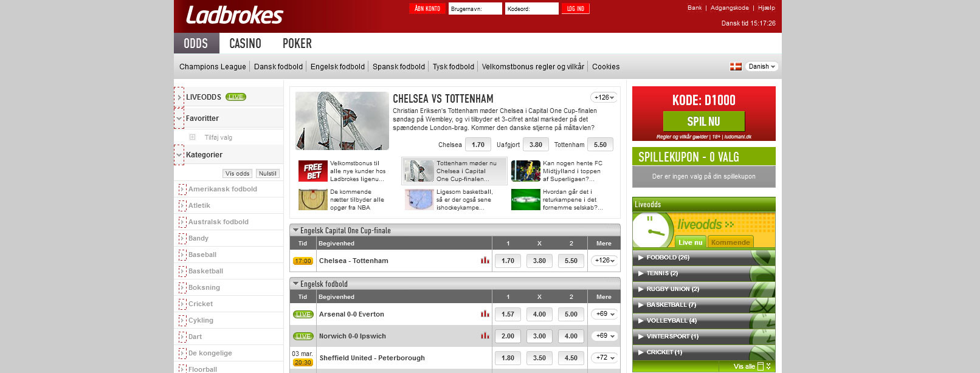The height and width of the screenshot is (373, 980).
Task: Open +69 more markets for Arsenal-Everton
Action: pyautogui.click(x=604, y=314)
